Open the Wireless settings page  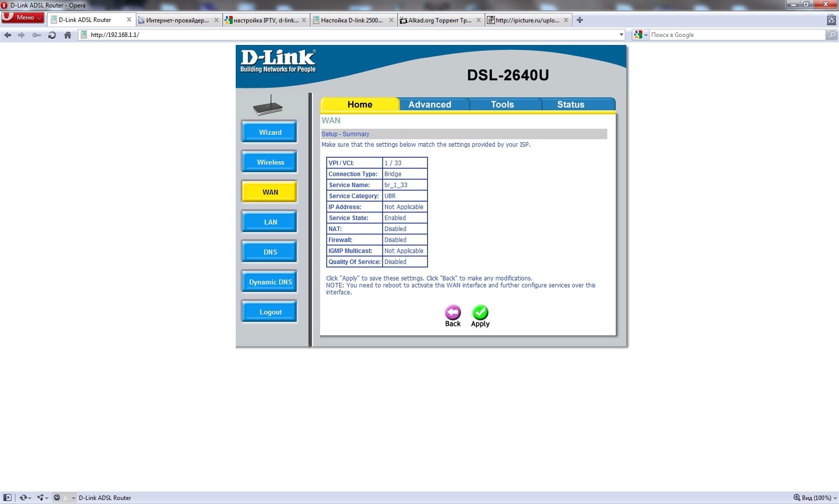pos(270,162)
